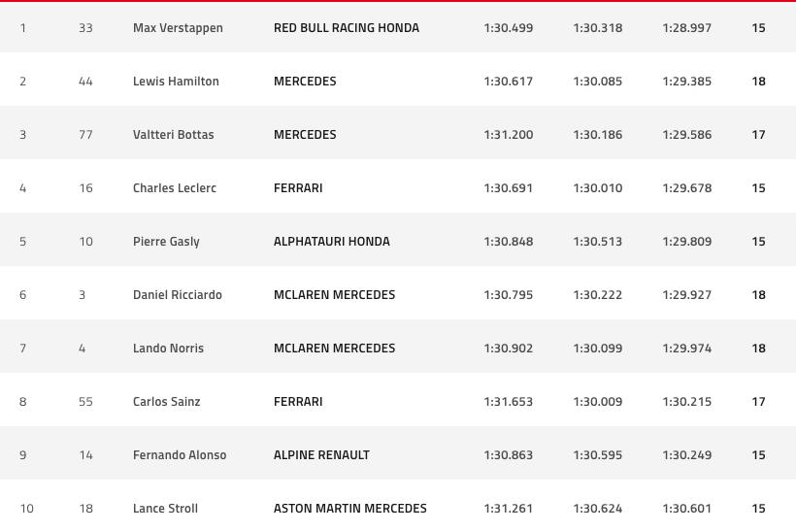Open Max Verstappen's driver name
This screenshot has width=796, height=532.
[x=178, y=28]
